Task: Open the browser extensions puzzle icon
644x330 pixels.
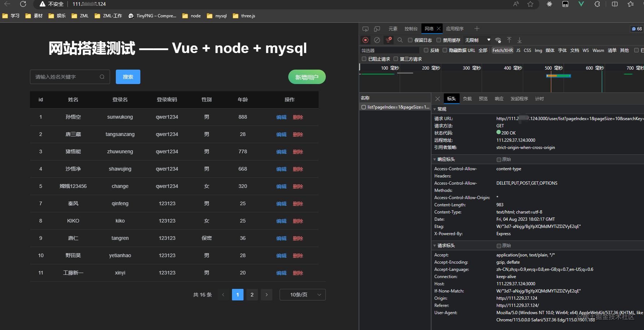Action: click(597, 4)
